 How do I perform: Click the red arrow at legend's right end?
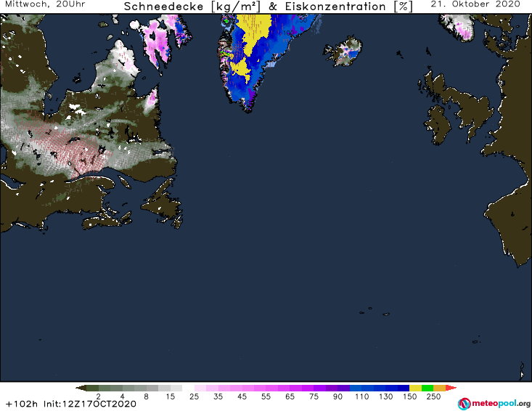tap(451, 388)
